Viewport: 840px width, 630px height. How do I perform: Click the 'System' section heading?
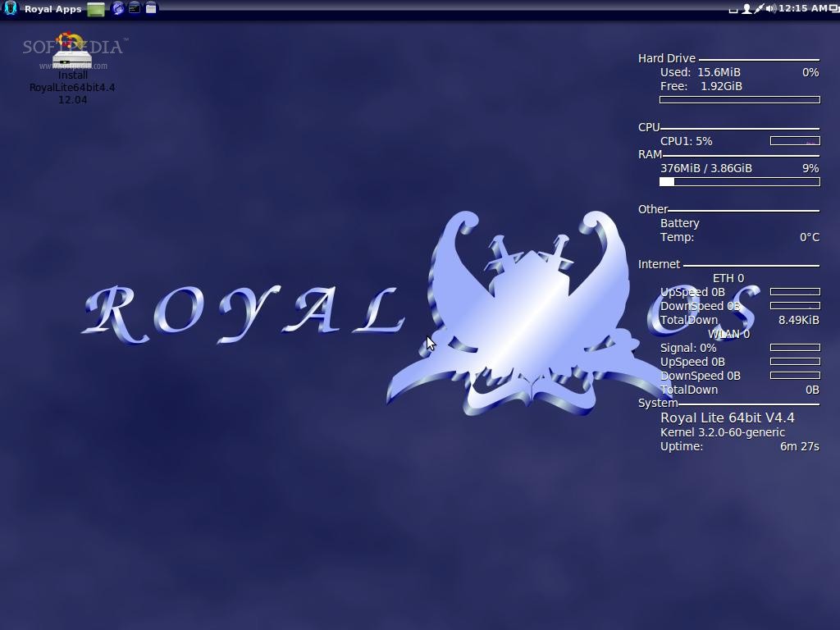point(658,403)
